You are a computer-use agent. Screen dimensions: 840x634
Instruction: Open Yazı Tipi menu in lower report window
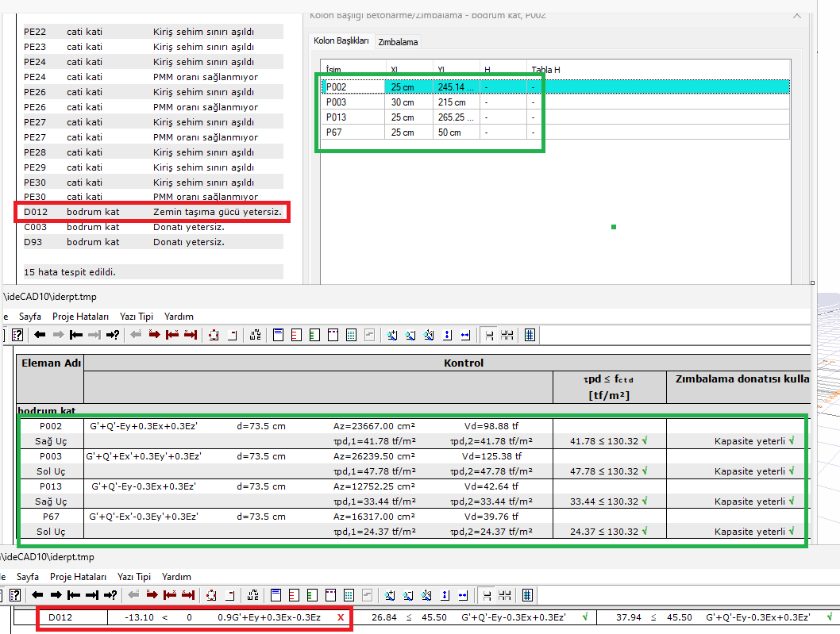pyautogui.click(x=134, y=577)
